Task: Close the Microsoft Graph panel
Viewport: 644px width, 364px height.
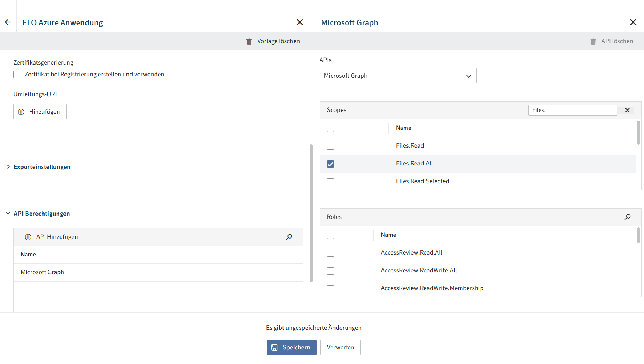Action: click(633, 22)
